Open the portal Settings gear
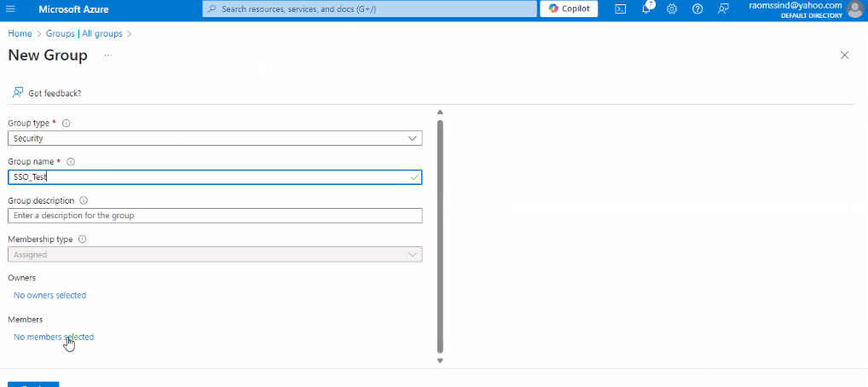The image size is (868, 387). point(672,9)
